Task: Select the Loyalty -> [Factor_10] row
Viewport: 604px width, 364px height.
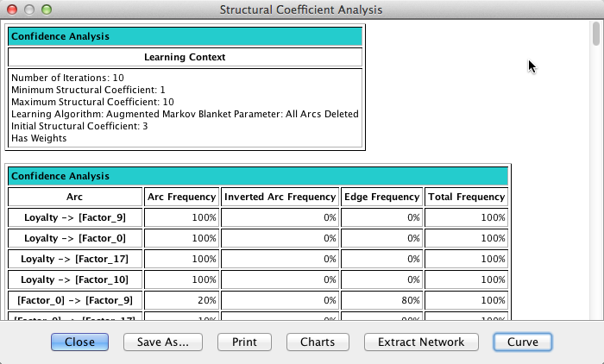Action: click(258, 279)
